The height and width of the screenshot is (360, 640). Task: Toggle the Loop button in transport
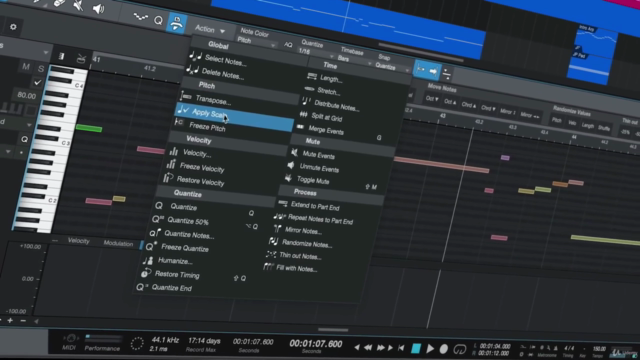pos(460,349)
